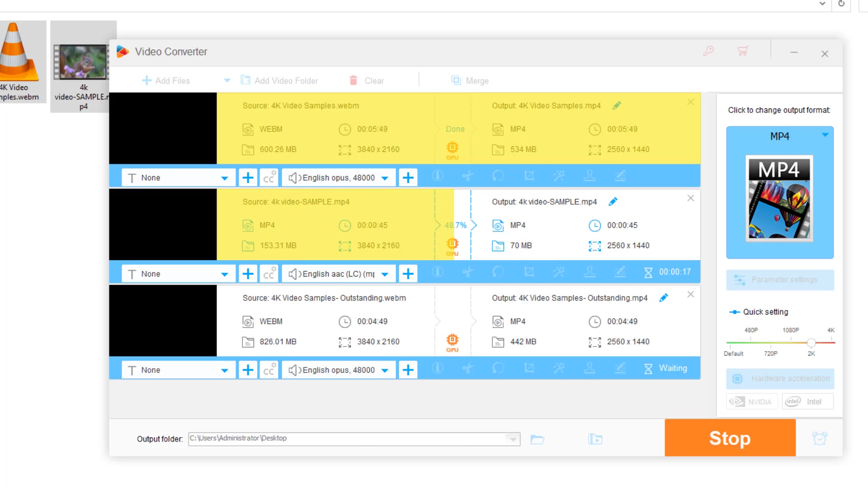Remove 4K Video Samples- Outstanding.webm from list
868x488 pixels.
(x=691, y=294)
